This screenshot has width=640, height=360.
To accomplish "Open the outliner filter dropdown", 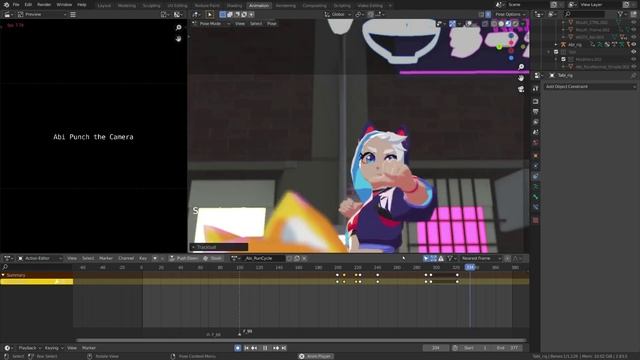I will click(x=622, y=14).
